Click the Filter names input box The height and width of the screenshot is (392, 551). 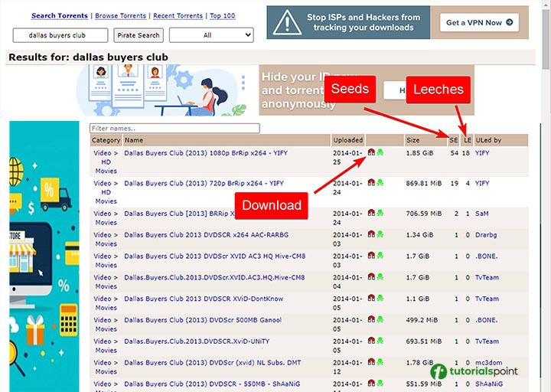pyautogui.click(x=174, y=129)
